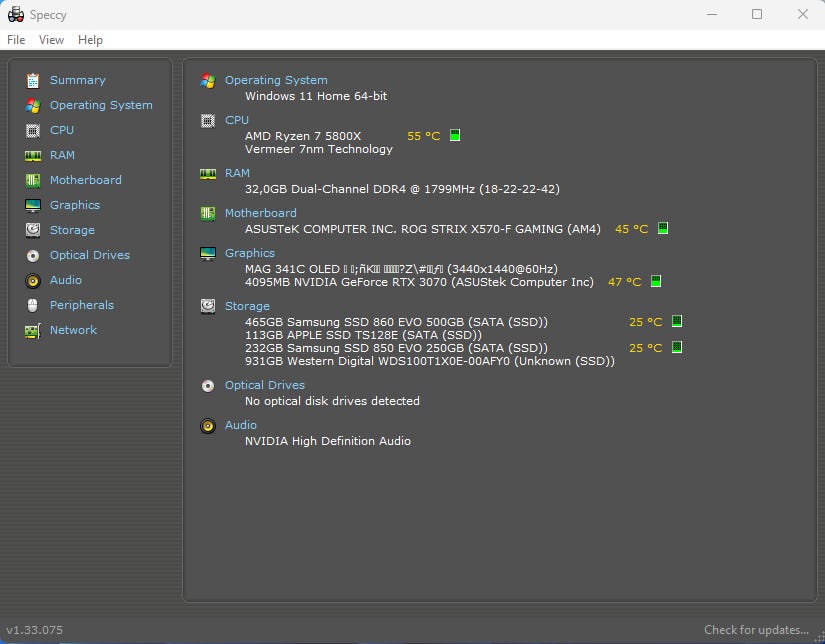Show Storage details from the sidebar

coord(72,230)
